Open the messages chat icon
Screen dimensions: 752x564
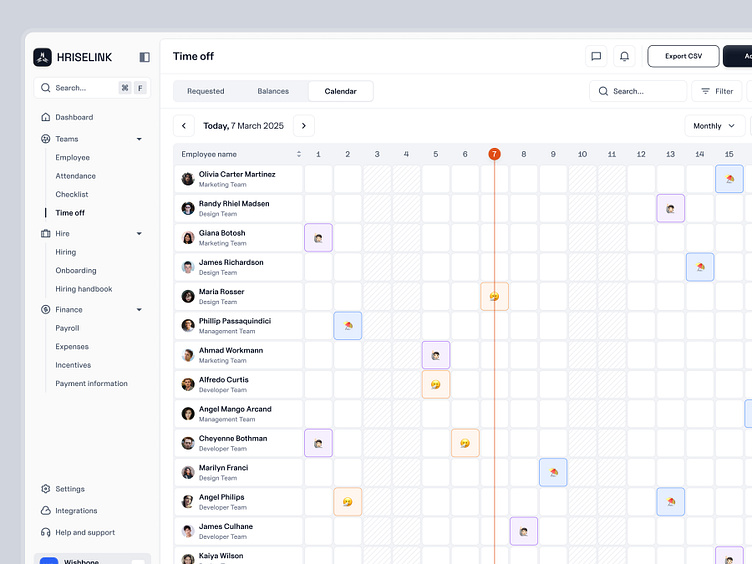(596, 57)
